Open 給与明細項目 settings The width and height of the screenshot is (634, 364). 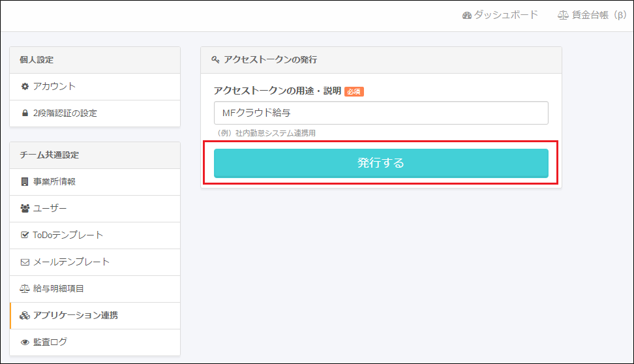click(95, 289)
